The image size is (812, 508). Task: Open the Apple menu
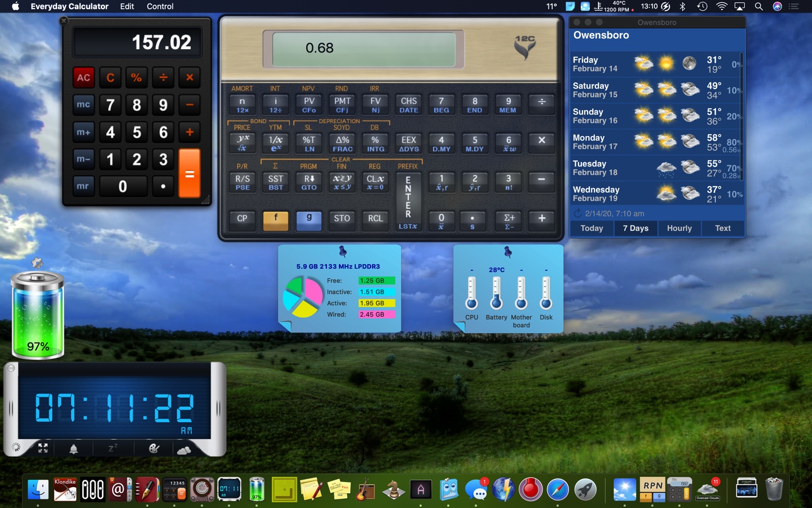coord(15,6)
